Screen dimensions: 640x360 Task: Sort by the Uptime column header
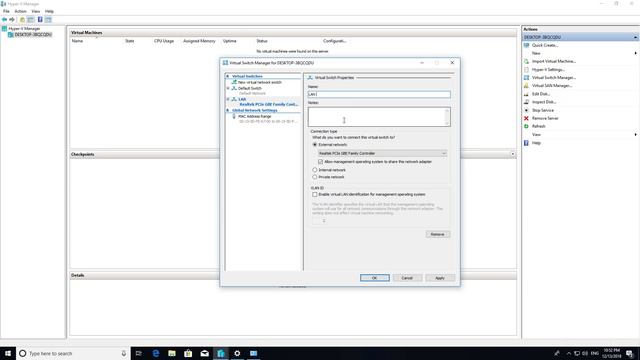point(229,41)
